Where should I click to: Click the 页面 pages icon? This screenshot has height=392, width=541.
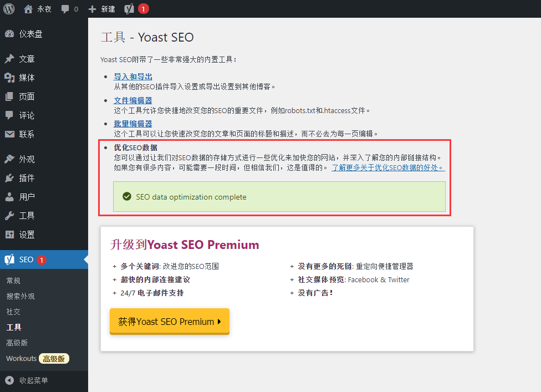point(9,96)
